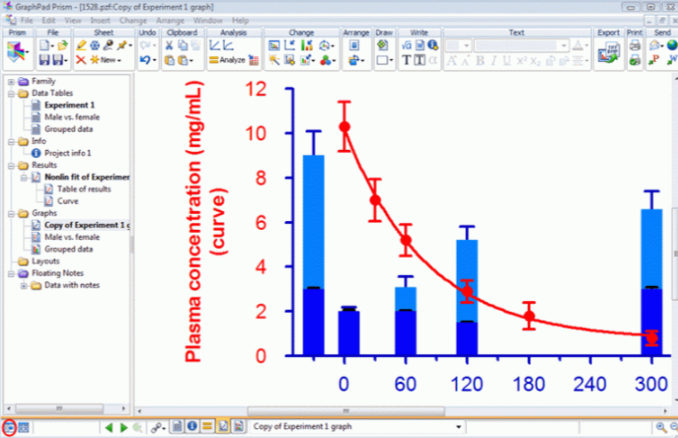
Task: Click the Delete sheet red X icon
Action: tap(81, 62)
